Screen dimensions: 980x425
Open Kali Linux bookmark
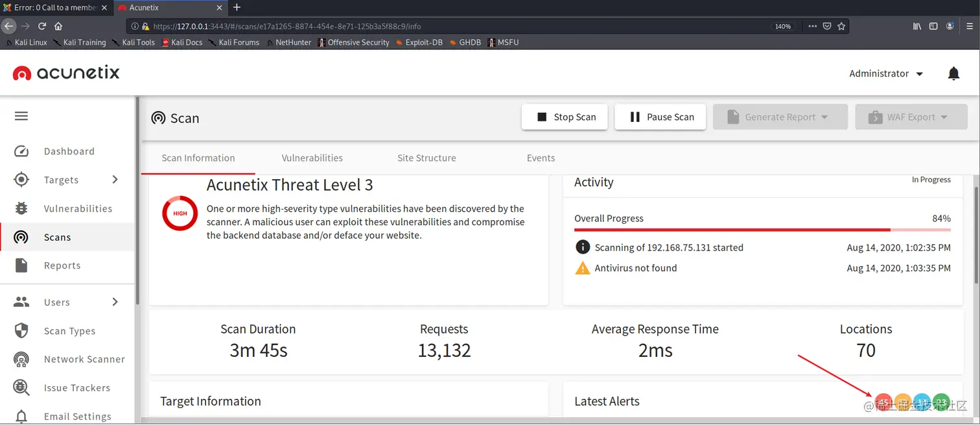pos(26,42)
